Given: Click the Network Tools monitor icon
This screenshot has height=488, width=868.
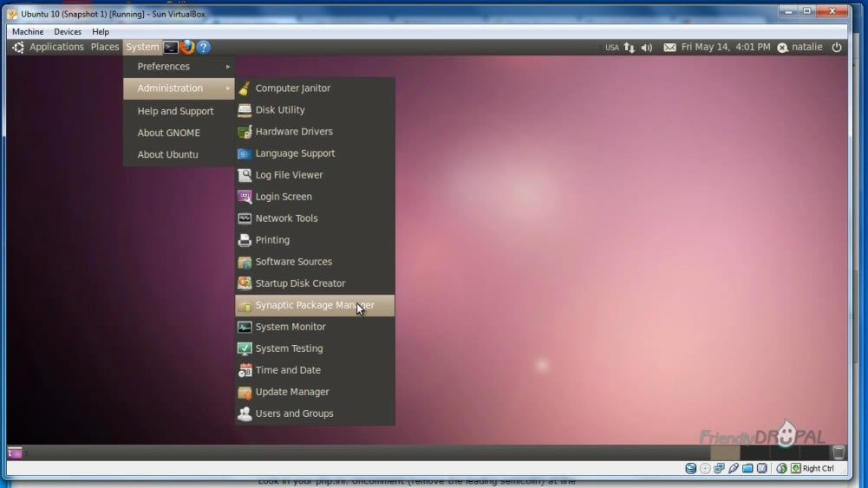Looking at the screenshot, I should 245,218.
